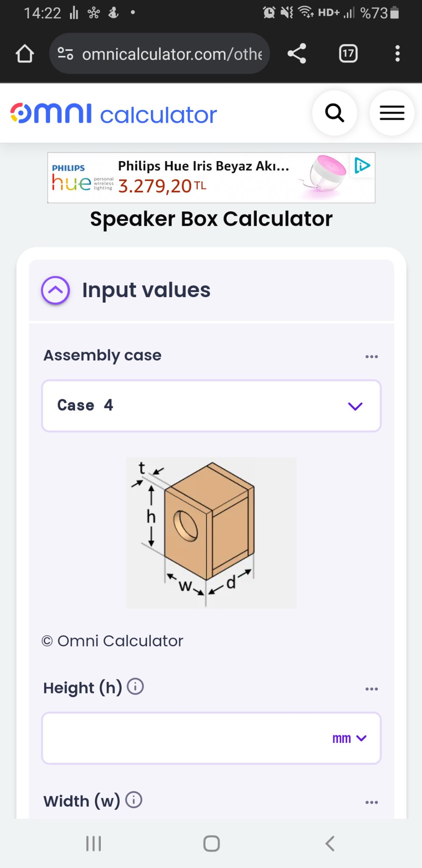Tap the speaker box diagram image
Viewport: 422px width, 868px height.
click(211, 533)
